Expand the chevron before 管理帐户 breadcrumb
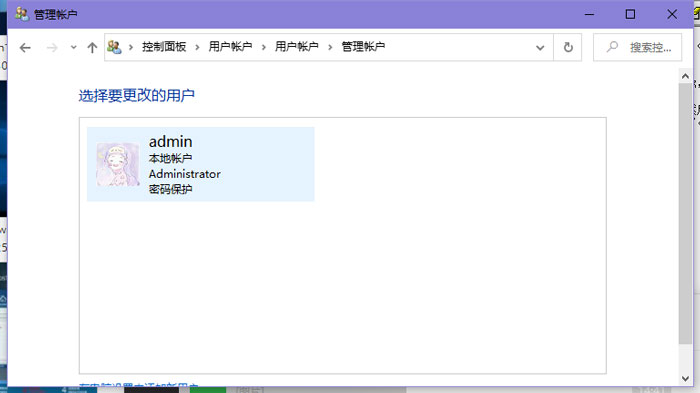 pos(330,47)
